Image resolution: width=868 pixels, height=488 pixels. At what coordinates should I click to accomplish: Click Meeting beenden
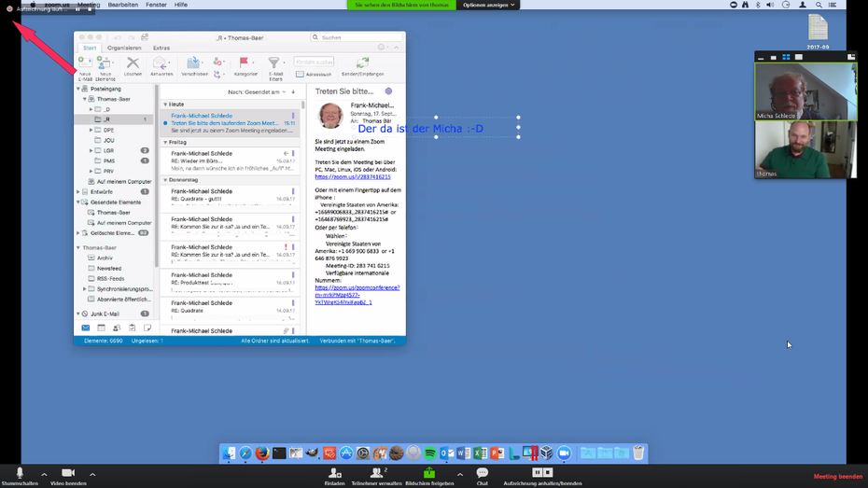(x=837, y=477)
